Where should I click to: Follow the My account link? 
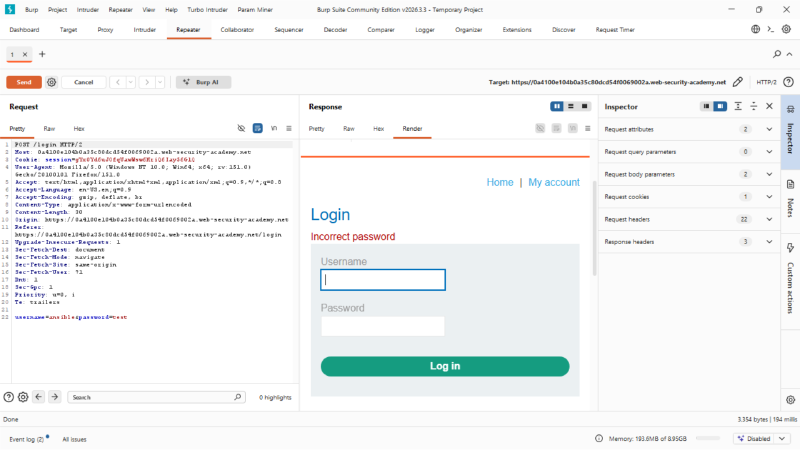tap(554, 182)
